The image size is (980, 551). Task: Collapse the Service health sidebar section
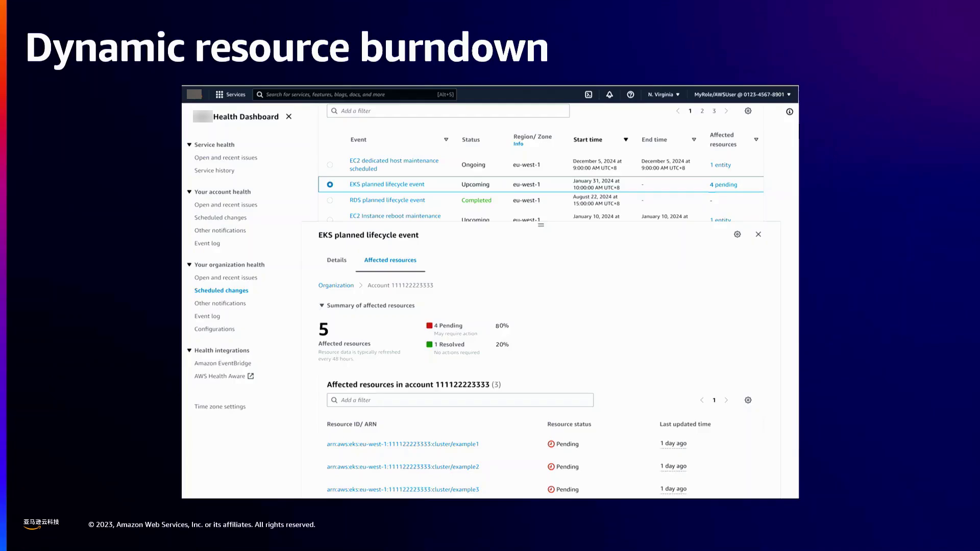[189, 145]
